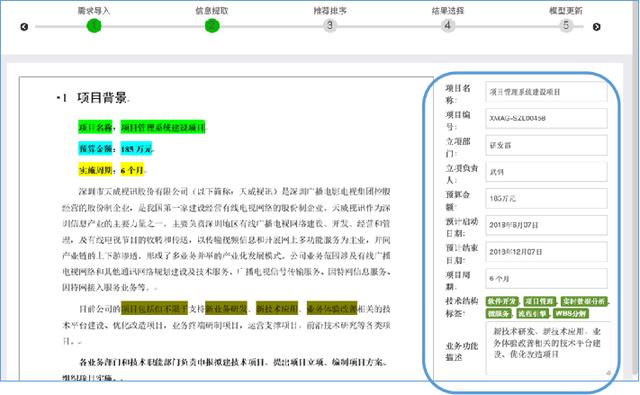The height and width of the screenshot is (395, 640).
Task: Click the 预算金额 field showing 185万元
Action: point(546,199)
